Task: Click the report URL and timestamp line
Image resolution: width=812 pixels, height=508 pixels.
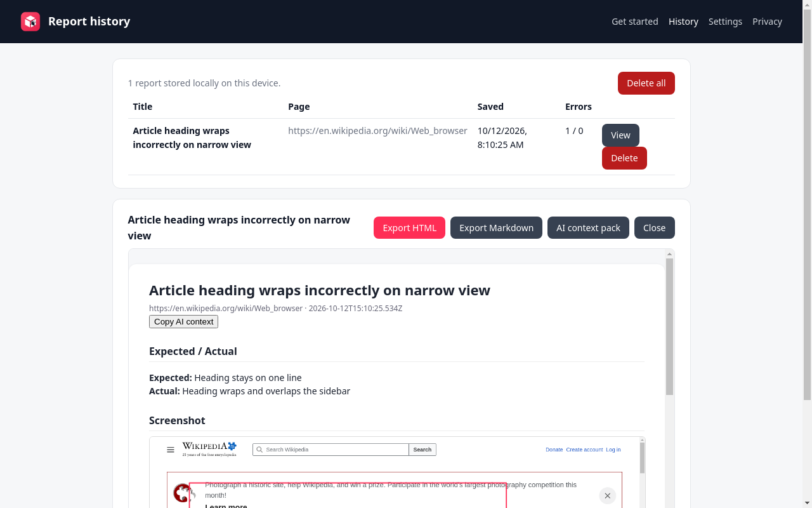Action: [x=276, y=309]
